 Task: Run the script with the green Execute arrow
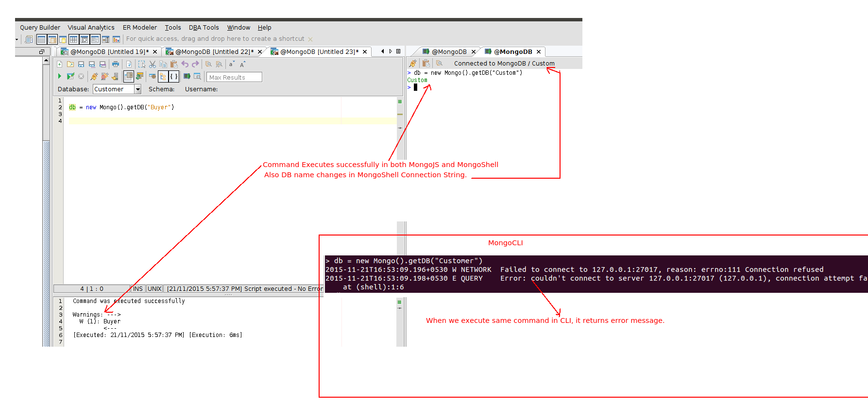59,76
